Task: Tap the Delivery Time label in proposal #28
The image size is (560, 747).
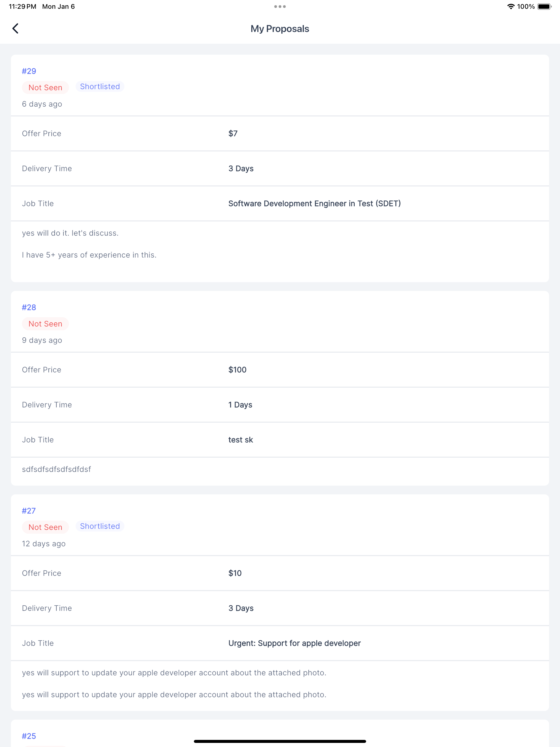Action: [47, 405]
